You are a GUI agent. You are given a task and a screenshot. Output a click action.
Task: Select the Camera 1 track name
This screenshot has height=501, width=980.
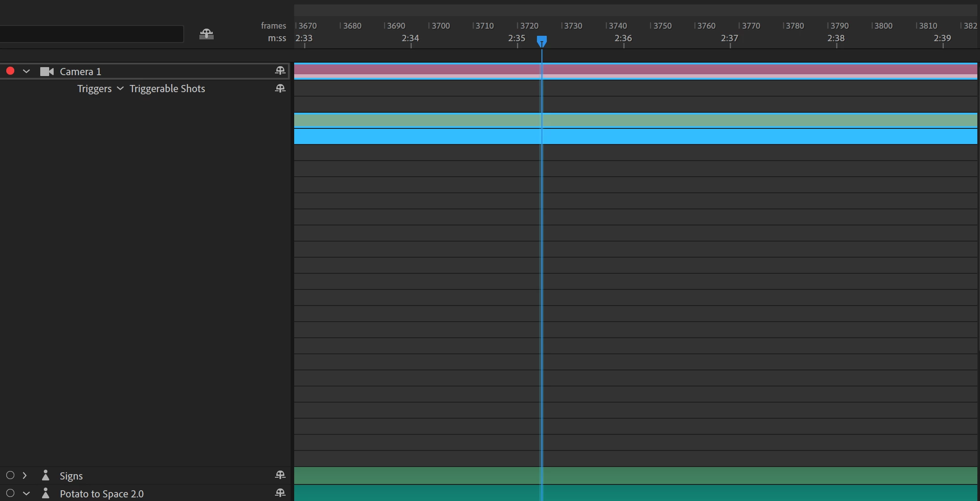coord(80,72)
